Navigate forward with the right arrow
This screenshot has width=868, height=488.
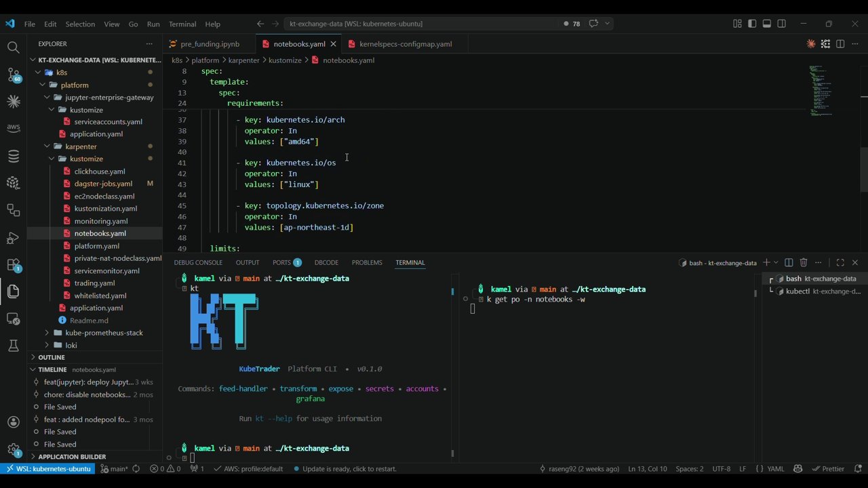(x=275, y=24)
